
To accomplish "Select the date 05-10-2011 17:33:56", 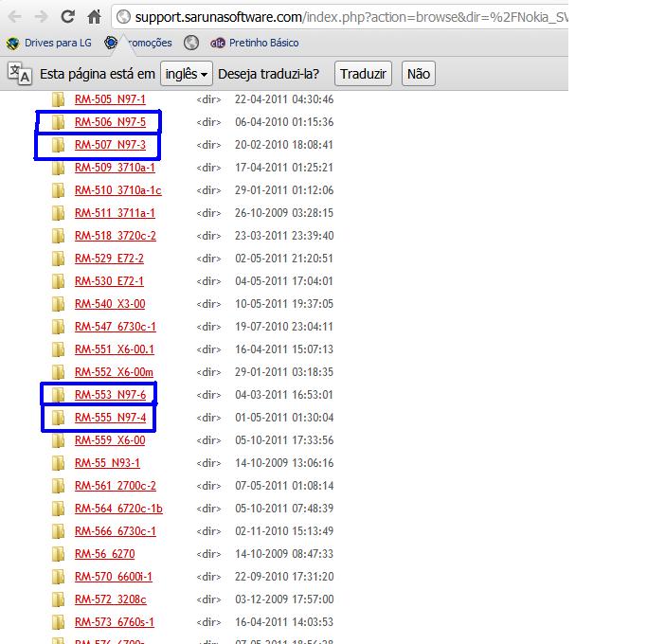I will 284,439.
